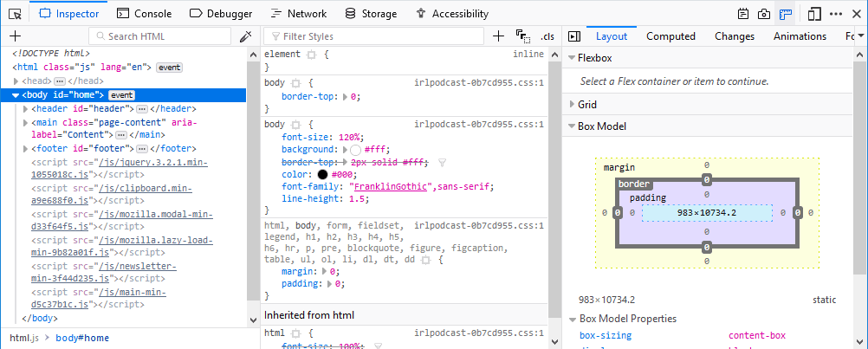The width and height of the screenshot is (868, 349).
Task: Take a screenshot with camera icon
Action: tap(764, 14)
